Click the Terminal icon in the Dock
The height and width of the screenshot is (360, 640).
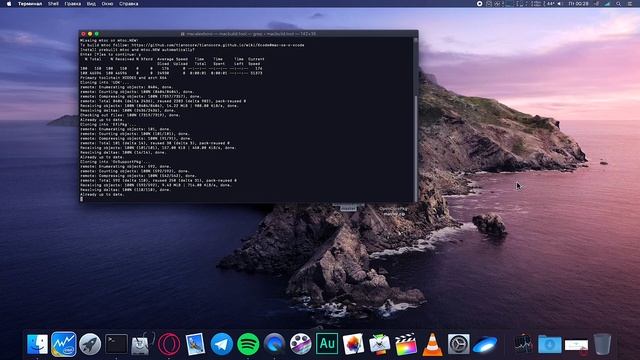coord(116,344)
